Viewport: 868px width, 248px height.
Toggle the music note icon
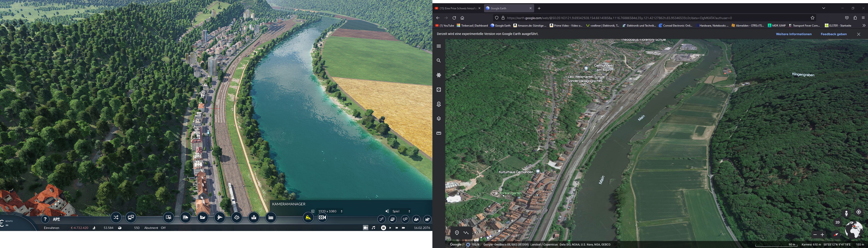(x=373, y=228)
